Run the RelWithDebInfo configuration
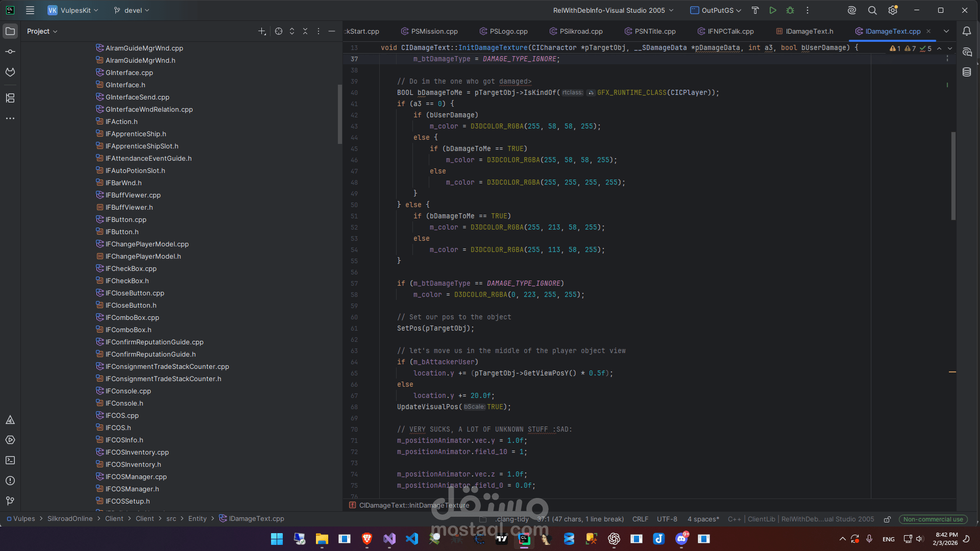 pos(772,10)
